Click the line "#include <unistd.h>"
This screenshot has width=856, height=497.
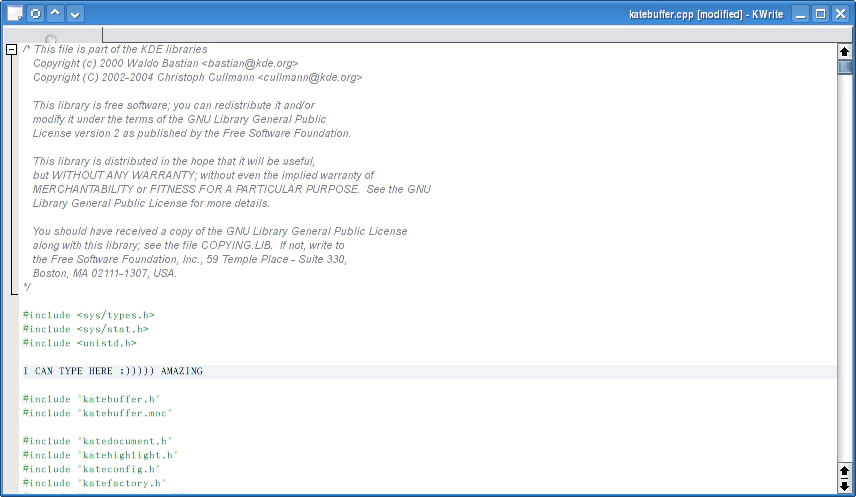80,344
